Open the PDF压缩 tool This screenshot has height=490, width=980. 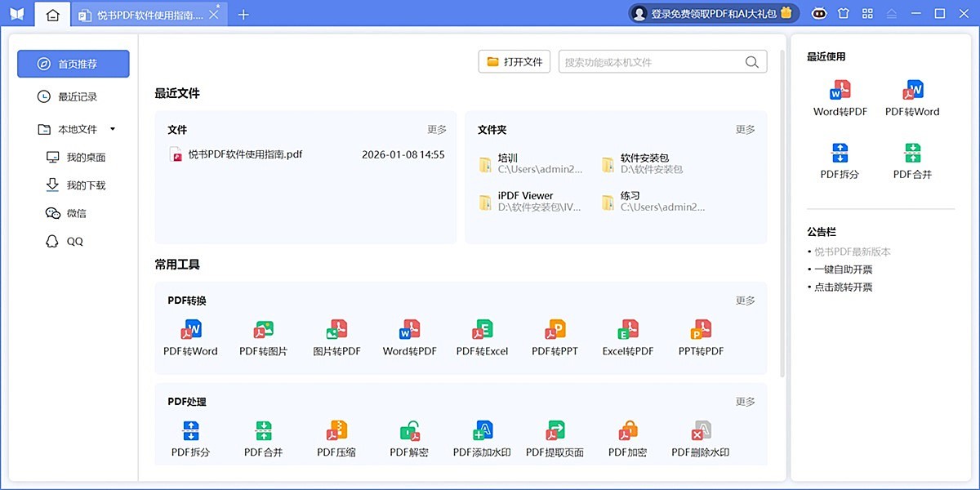(336, 435)
